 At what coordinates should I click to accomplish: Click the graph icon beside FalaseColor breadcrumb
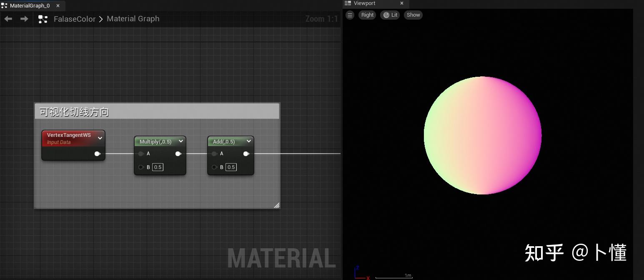click(x=43, y=19)
